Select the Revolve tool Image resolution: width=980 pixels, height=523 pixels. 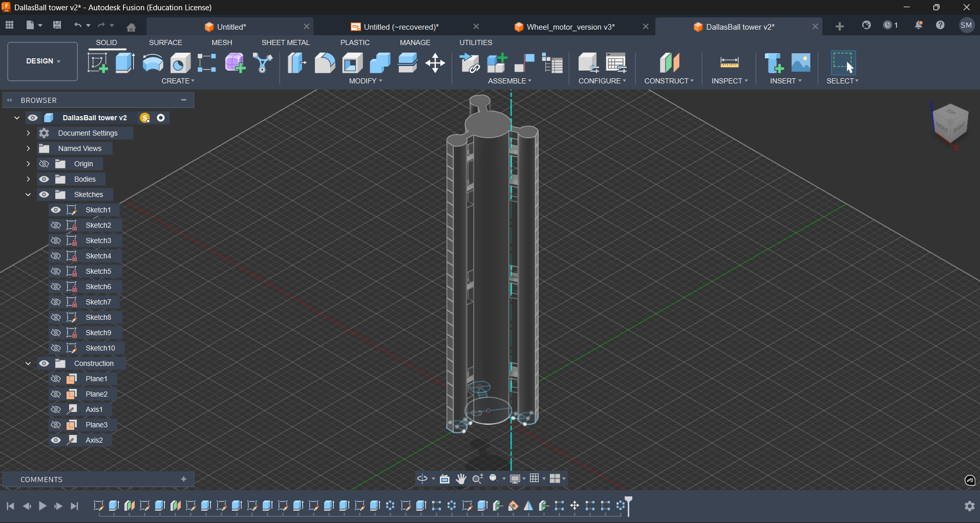pyautogui.click(x=153, y=63)
